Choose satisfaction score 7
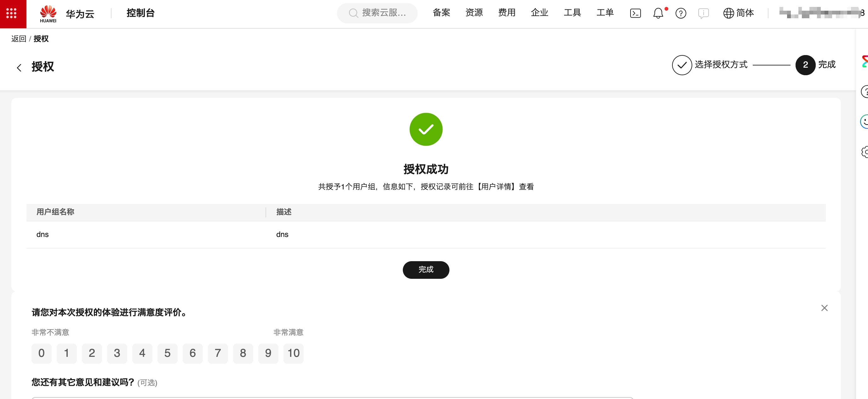 (218, 353)
